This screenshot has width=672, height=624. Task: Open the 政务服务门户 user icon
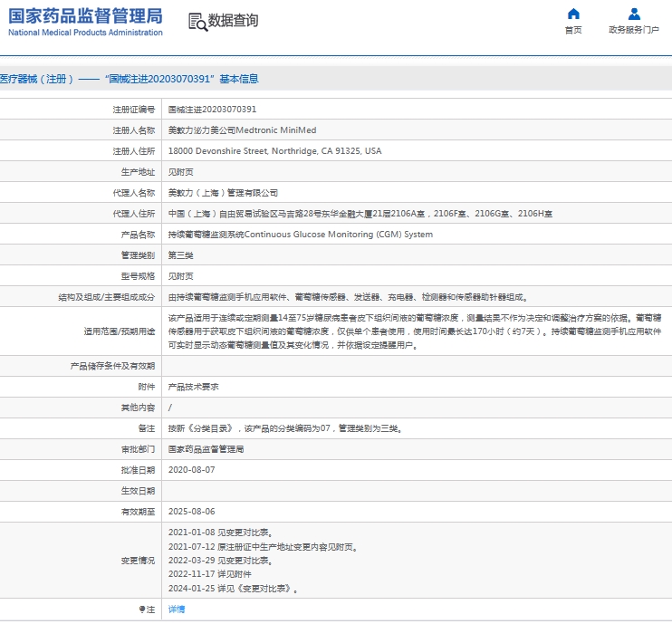click(634, 14)
